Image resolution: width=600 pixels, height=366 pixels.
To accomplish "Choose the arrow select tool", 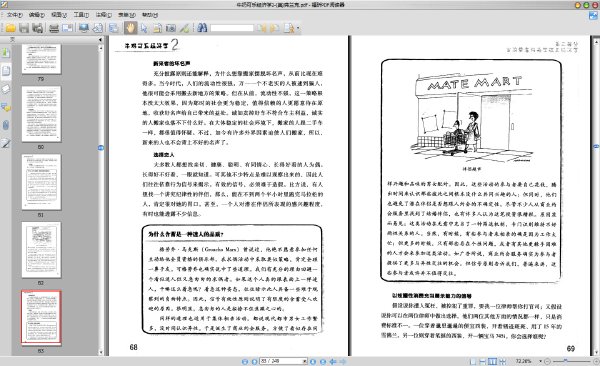I will click(144, 28).
